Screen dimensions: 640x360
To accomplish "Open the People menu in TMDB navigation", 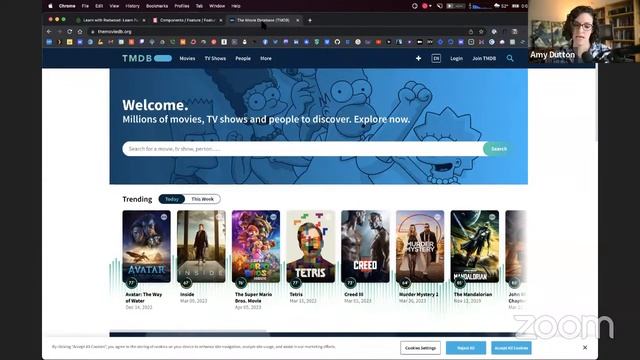I will (x=243, y=58).
